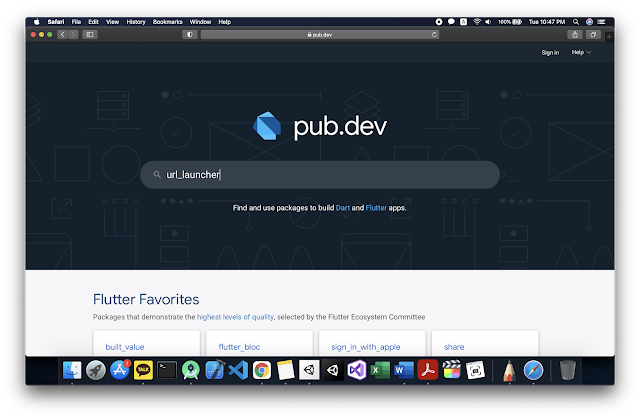
Task: Open the black Unity Hub icon in dock
Action: (x=333, y=370)
